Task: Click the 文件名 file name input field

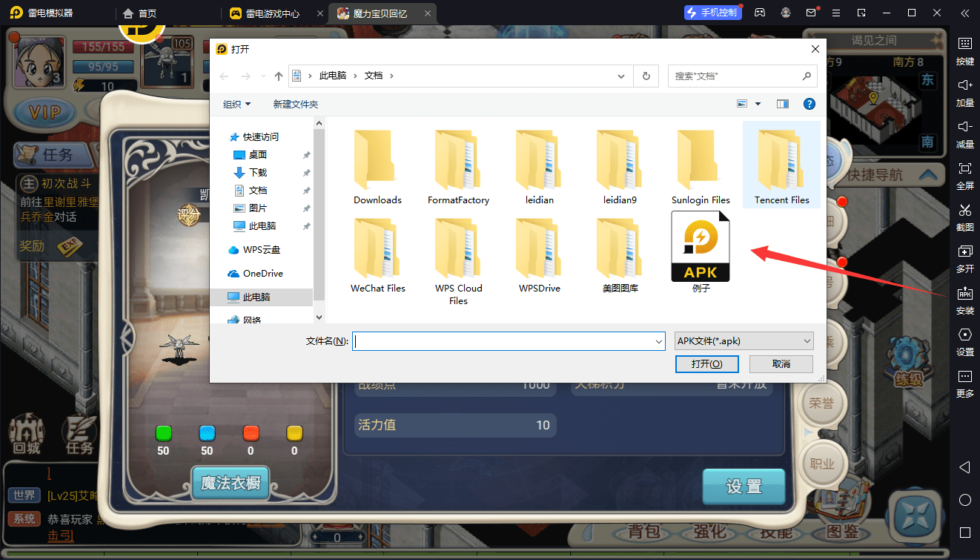Action: coord(503,341)
